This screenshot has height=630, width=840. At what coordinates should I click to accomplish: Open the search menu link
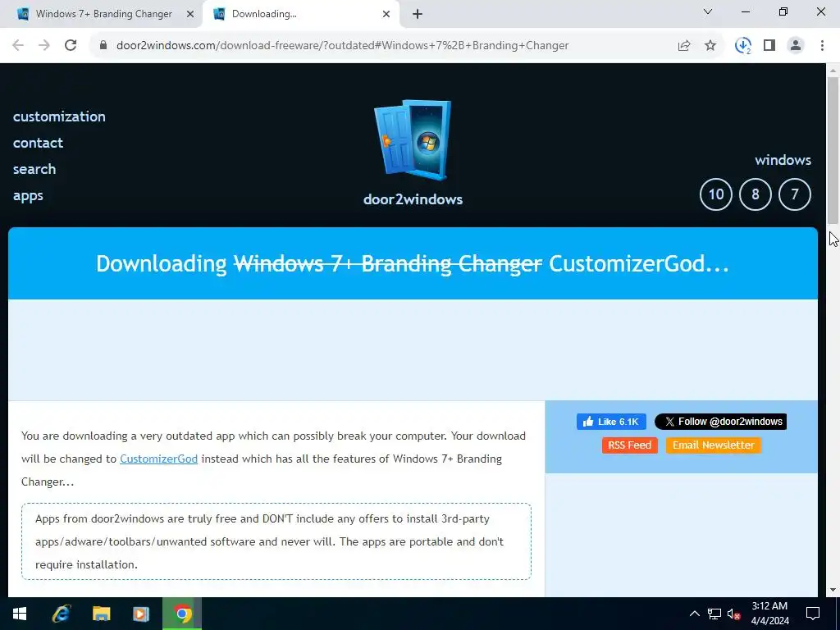pyautogui.click(x=34, y=169)
